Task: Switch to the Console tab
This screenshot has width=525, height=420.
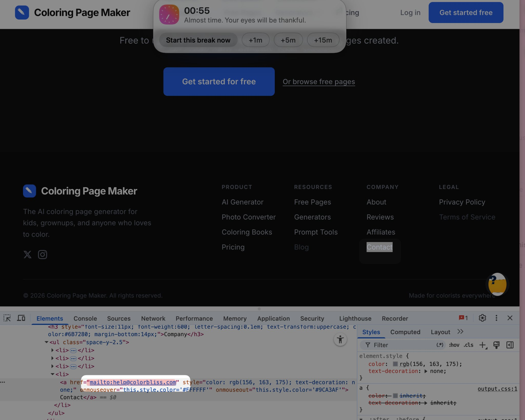Action: [x=85, y=318]
